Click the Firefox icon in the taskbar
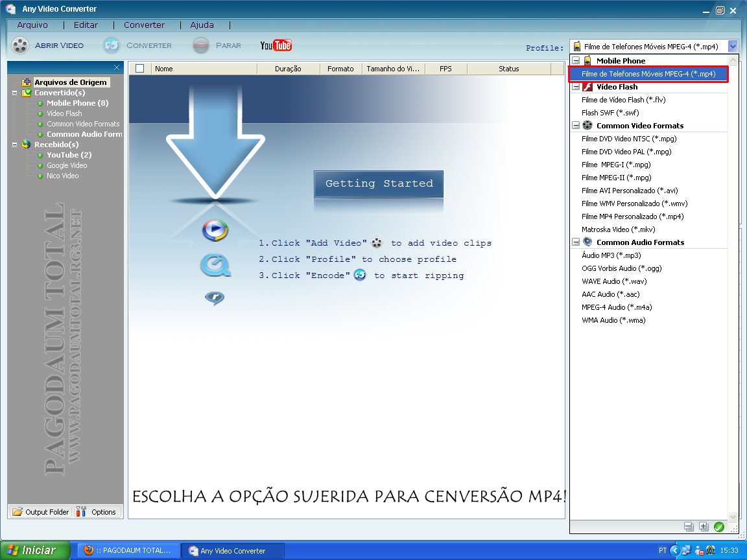 (x=89, y=550)
